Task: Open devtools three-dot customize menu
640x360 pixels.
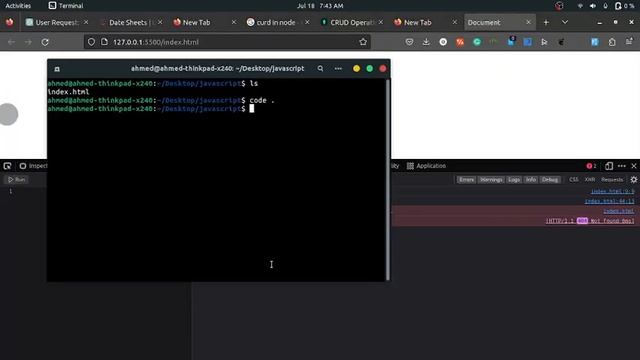Action: 622,166
